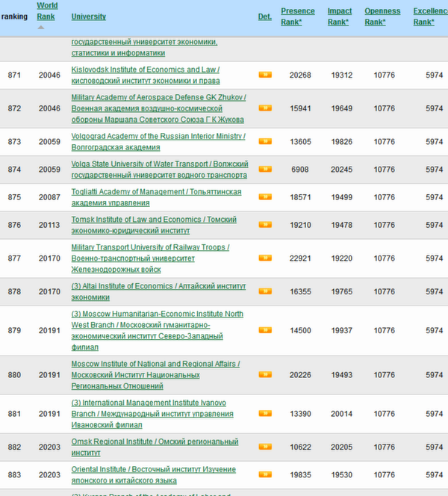Select impact rank value 19826
The image size is (448, 496).
tap(342, 141)
